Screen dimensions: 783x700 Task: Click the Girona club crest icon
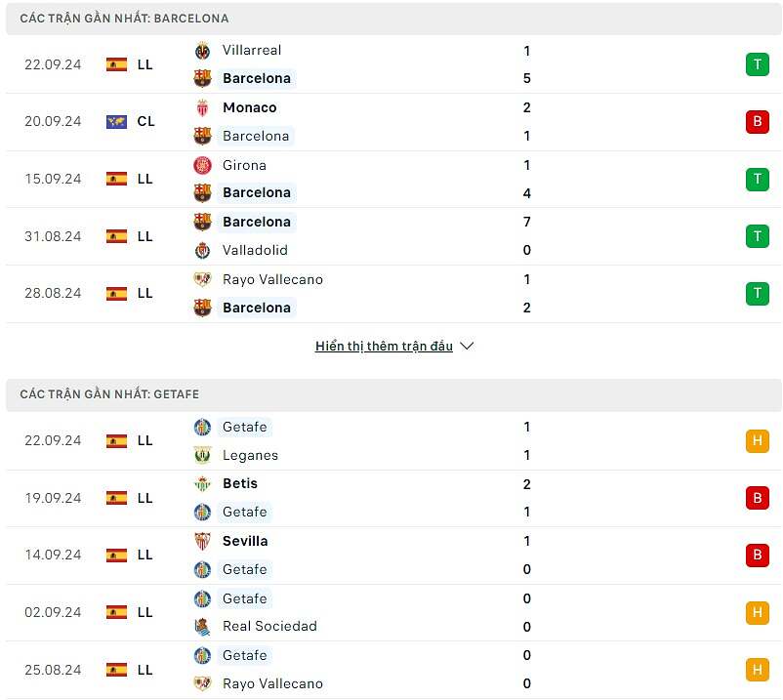pos(202,165)
